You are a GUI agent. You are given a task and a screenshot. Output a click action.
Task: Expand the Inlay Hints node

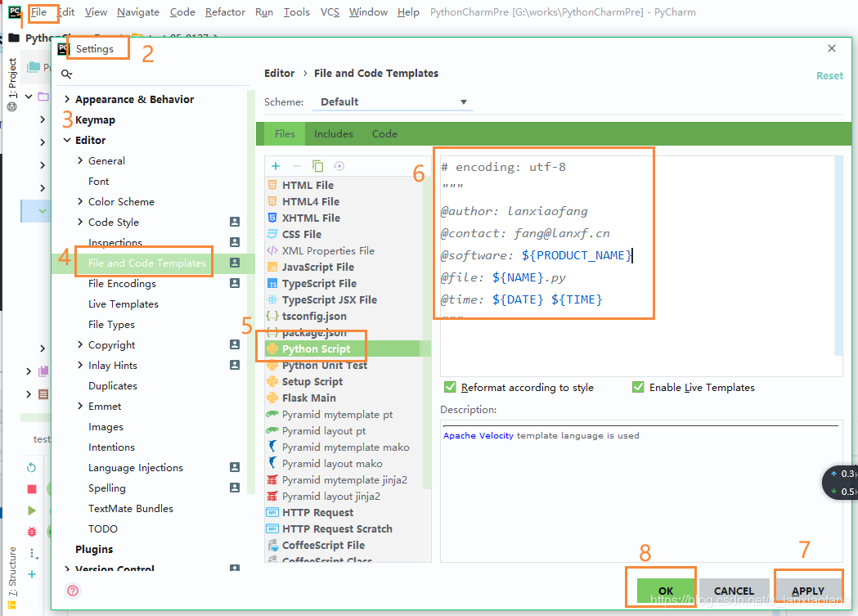coord(80,365)
